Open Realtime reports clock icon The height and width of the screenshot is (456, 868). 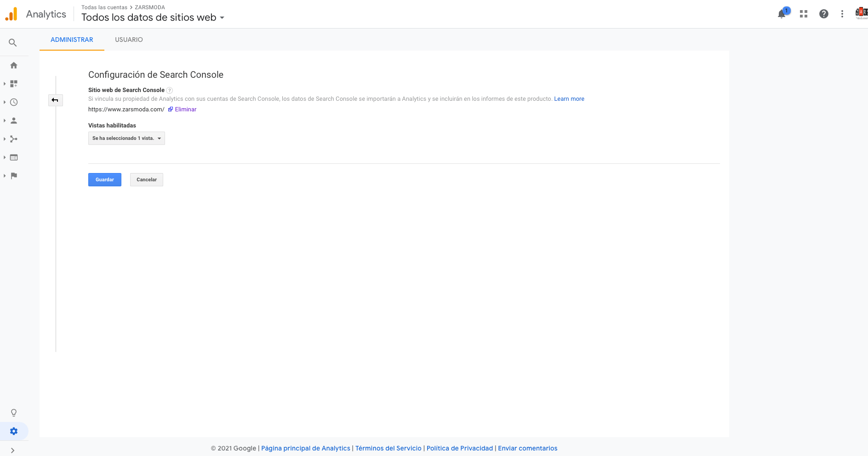[x=14, y=102]
